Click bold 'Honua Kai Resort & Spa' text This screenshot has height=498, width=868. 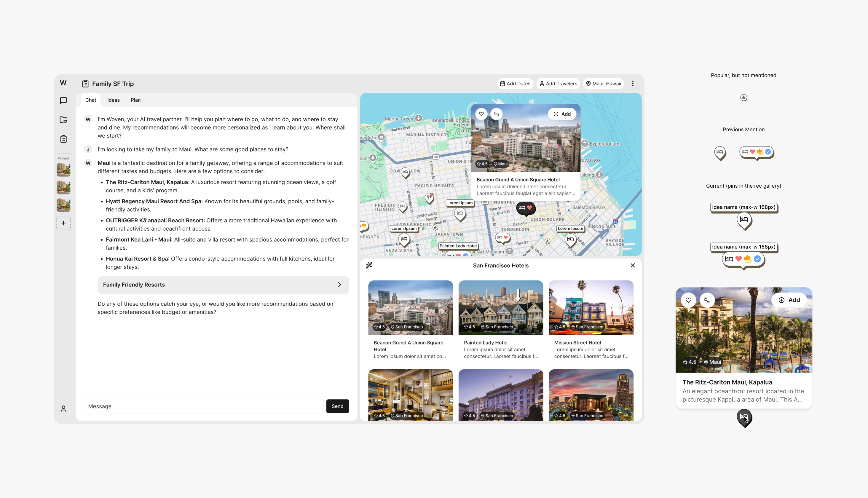(x=137, y=259)
